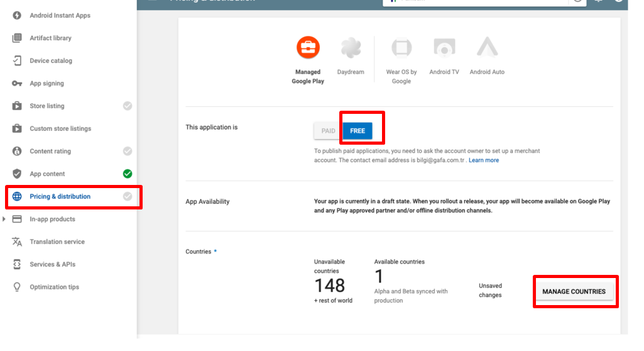Click the MANAGE COUNTRIES button
644x351 pixels.
pos(574,291)
